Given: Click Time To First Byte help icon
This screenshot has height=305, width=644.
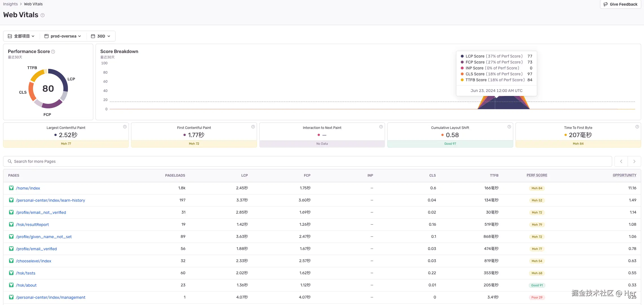Looking at the screenshot, I should coord(637,127).
